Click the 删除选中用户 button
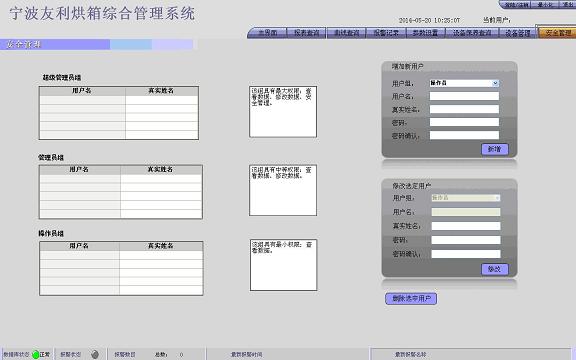576x360 pixels. click(x=411, y=299)
